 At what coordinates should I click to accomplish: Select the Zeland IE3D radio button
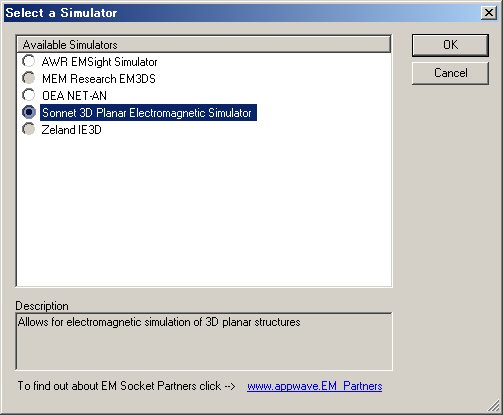point(29,129)
